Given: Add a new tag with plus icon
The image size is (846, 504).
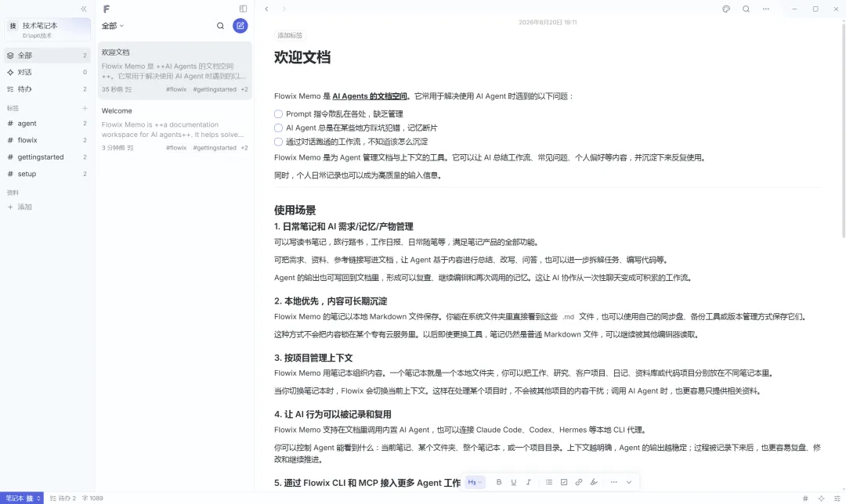Looking at the screenshot, I should pos(85,108).
